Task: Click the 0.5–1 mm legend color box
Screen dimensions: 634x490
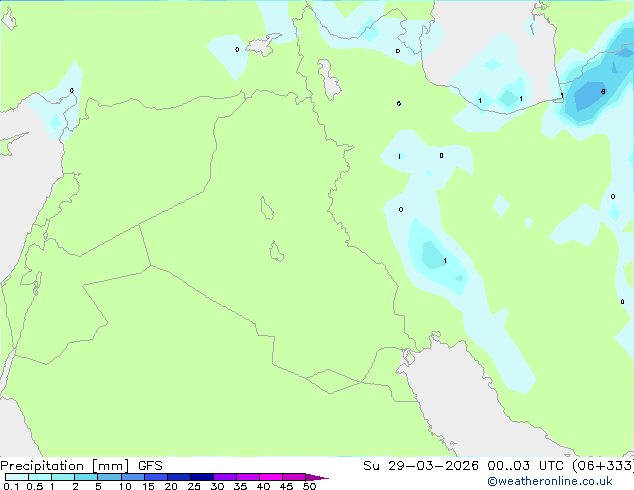Action: pos(40,477)
